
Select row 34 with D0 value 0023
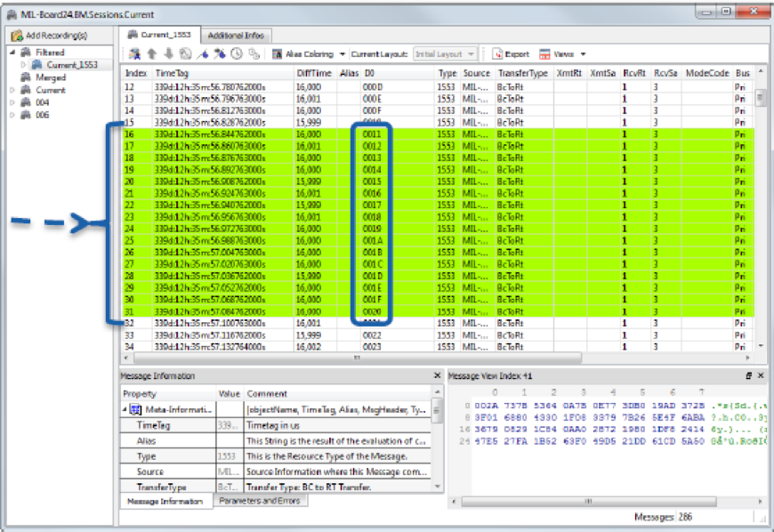coord(438,347)
